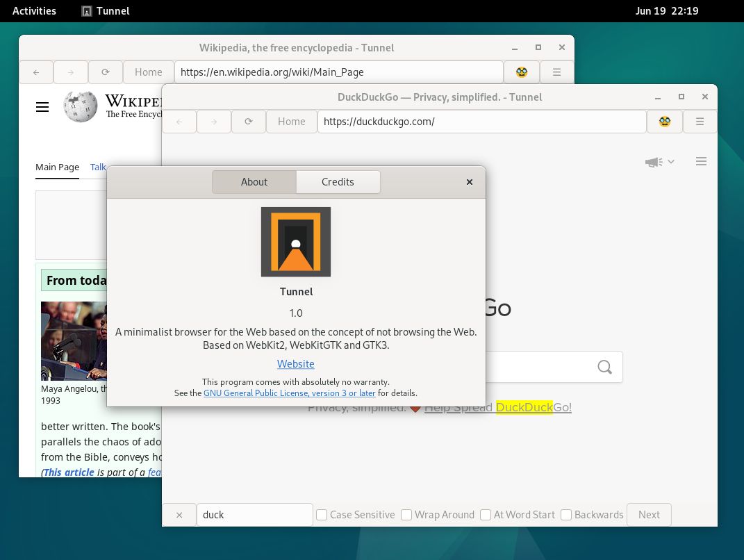Switch to the Credits tab in the About dialog
This screenshot has height=560, width=744.
[338, 181]
